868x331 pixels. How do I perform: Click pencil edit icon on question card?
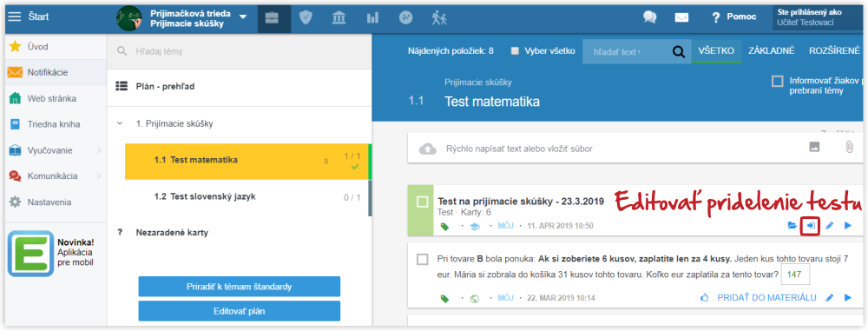click(829, 298)
